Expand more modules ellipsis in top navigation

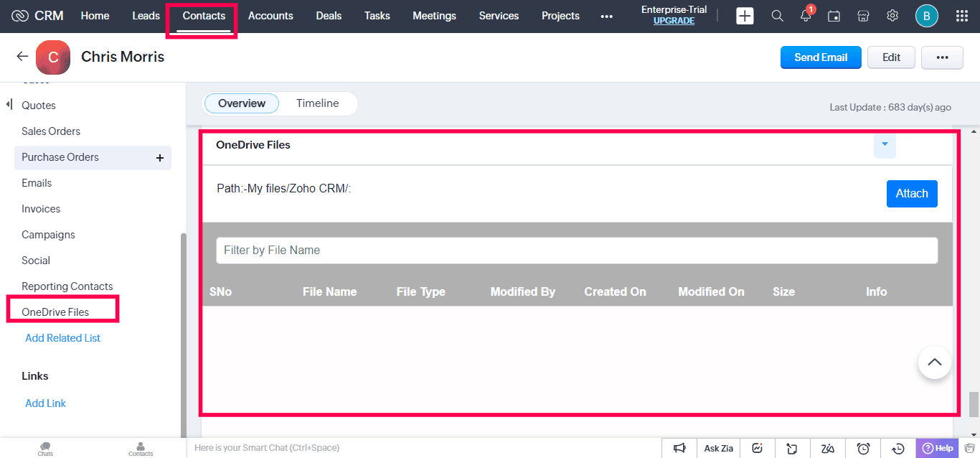click(606, 16)
